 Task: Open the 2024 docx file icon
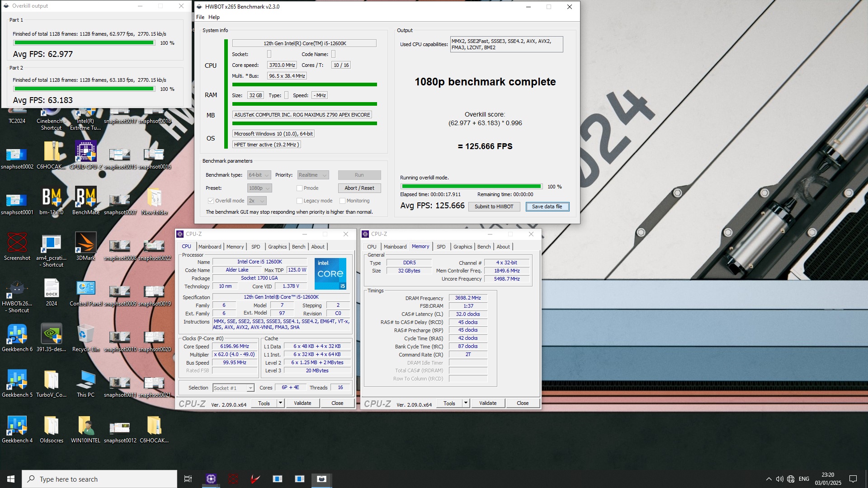click(52, 292)
